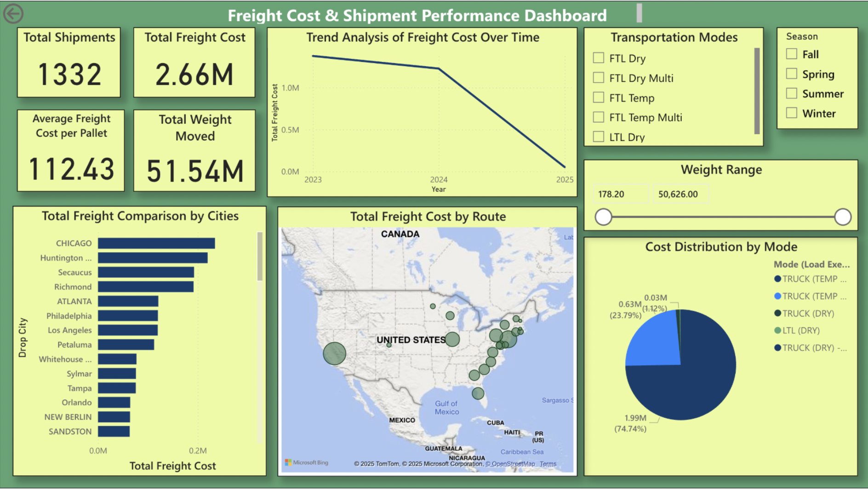Viewport: 868px width, 489px height.
Task: Check the FTL Dry transportation mode
Action: click(x=599, y=58)
